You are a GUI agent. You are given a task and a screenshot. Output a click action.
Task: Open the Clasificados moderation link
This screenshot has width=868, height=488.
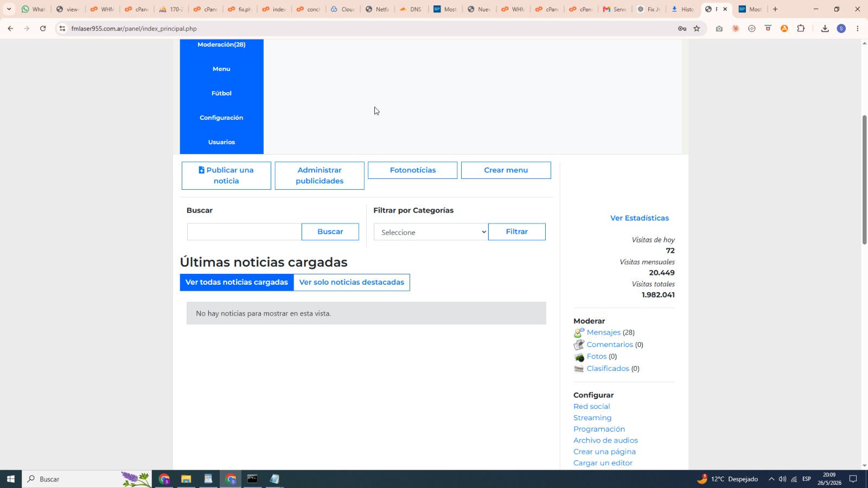coord(608,368)
